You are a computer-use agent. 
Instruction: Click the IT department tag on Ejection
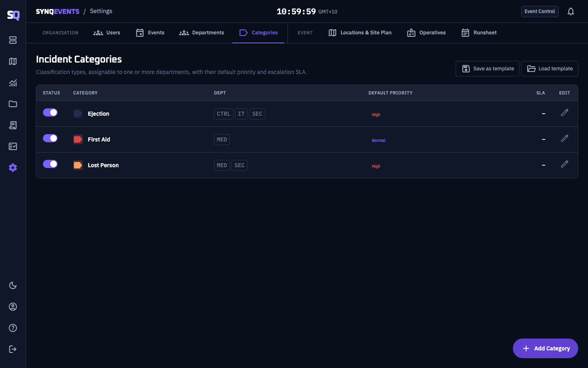pyautogui.click(x=241, y=114)
